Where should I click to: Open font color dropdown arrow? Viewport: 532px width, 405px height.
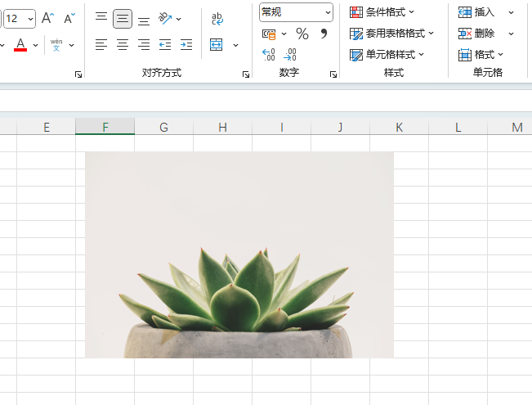35,45
